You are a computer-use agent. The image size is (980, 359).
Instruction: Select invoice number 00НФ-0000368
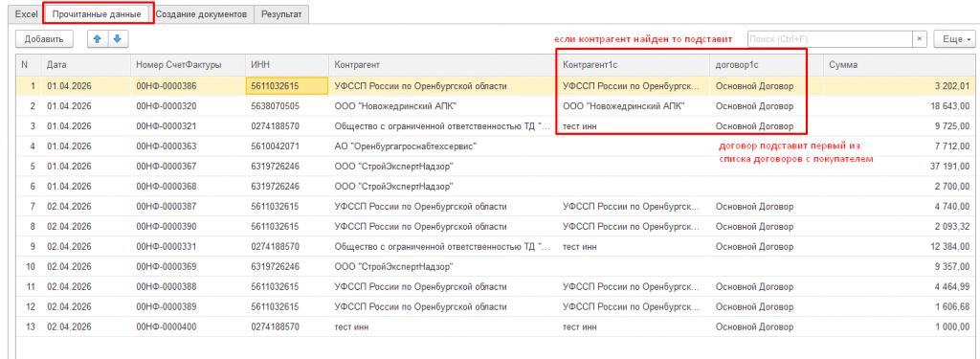click(x=166, y=187)
